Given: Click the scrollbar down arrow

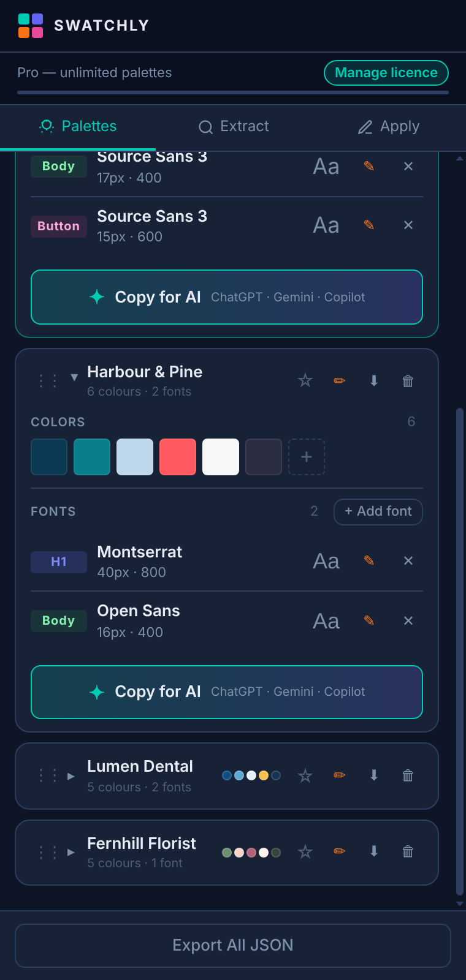Looking at the screenshot, I should click(460, 903).
